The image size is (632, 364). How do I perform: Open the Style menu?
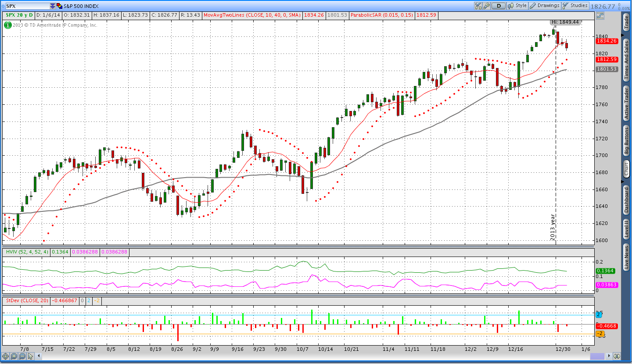[517, 6]
